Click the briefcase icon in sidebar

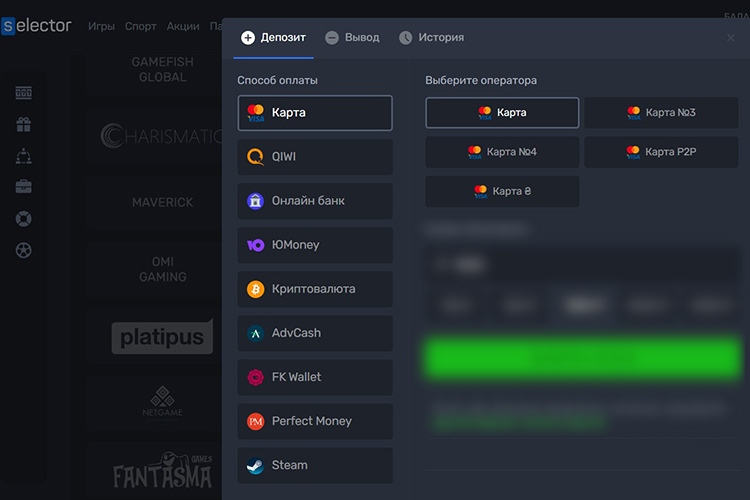pos(24,187)
